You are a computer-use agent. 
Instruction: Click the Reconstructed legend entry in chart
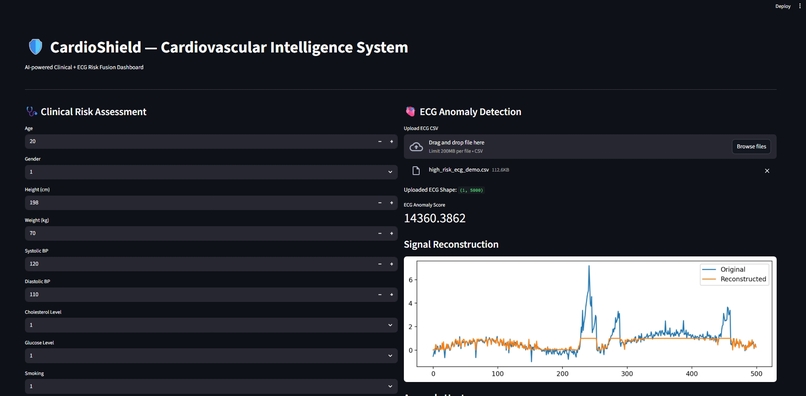pos(734,279)
